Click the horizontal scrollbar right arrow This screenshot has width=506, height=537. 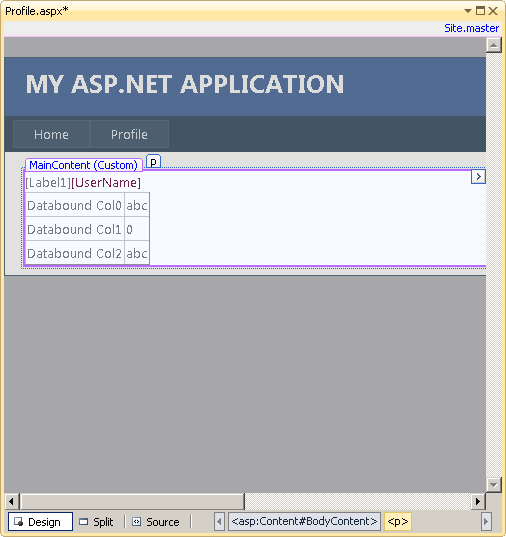pyautogui.click(x=478, y=501)
